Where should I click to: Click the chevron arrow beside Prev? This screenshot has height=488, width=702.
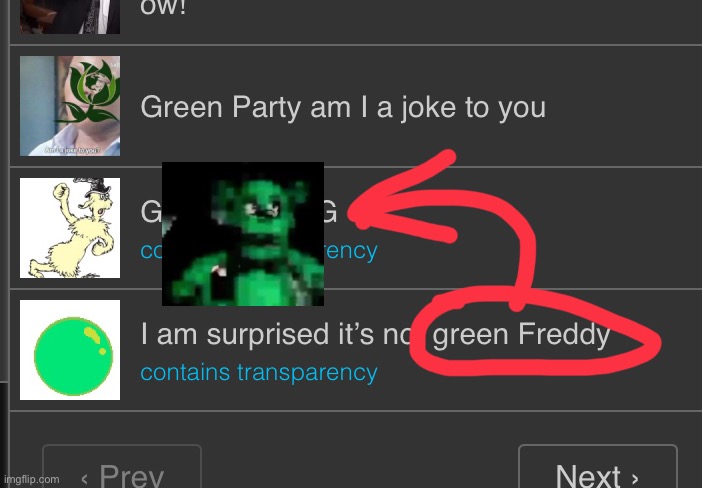[85, 479]
